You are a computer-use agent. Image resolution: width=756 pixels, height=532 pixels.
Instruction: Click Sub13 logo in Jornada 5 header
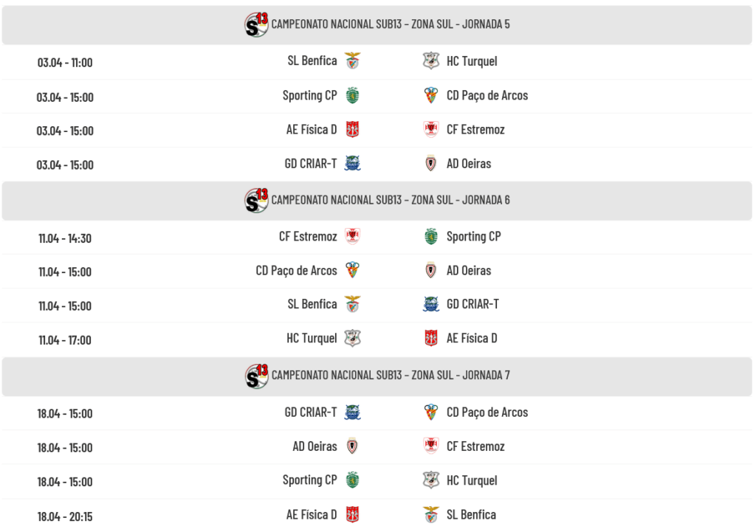pos(256,24)
